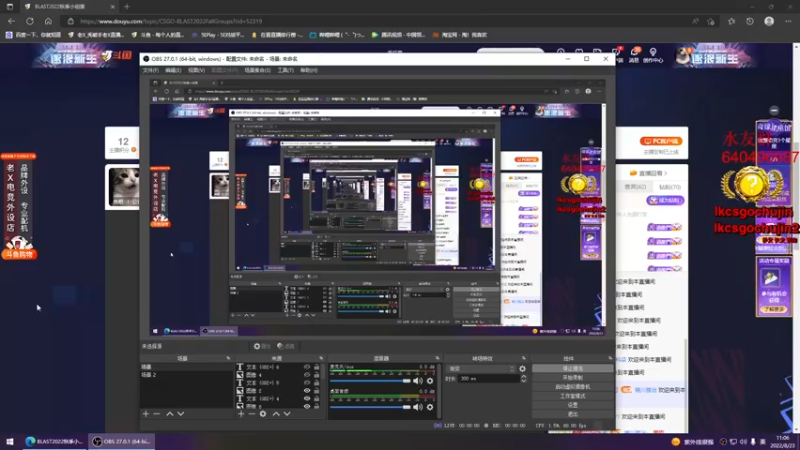Remove the selected scene with minus icon in Scenes panel
This screenshot has width=800, height=450.
point(157,414)
